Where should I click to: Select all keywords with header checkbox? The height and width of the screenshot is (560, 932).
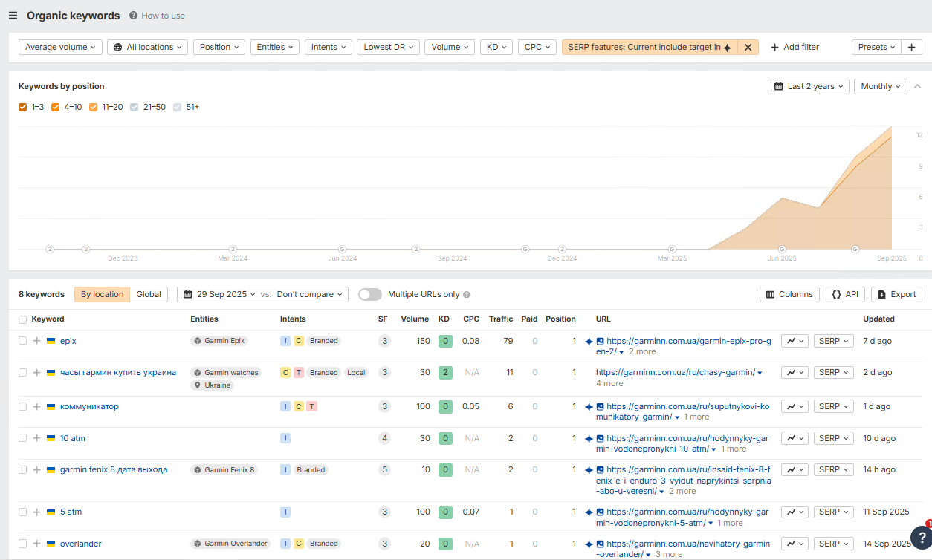[22, 319]
